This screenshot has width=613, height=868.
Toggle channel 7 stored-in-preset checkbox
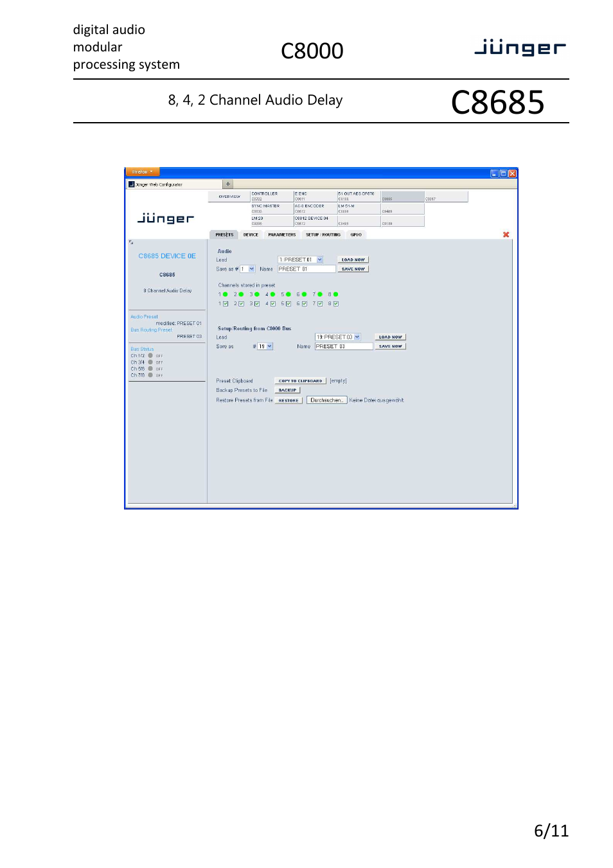pos(320,304)
